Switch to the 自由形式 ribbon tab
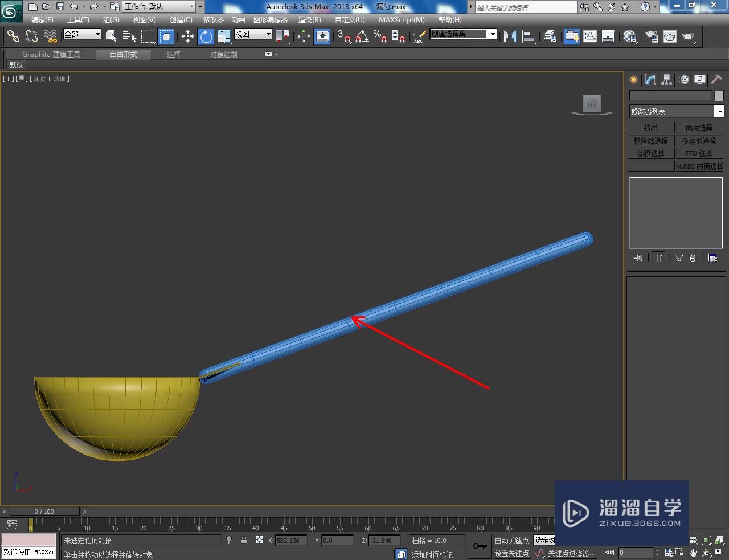 pyautogui.click(x=124, y=55)
